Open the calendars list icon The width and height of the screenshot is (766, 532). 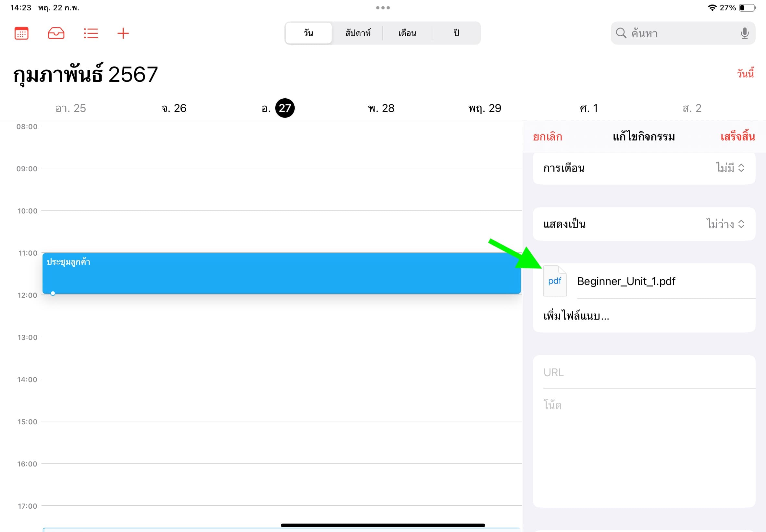21,33
